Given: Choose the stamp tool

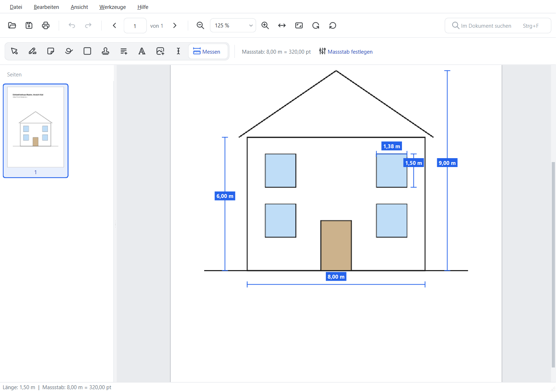Looking at the screenshot, I should pyautogui.click(x=105, y=51).
